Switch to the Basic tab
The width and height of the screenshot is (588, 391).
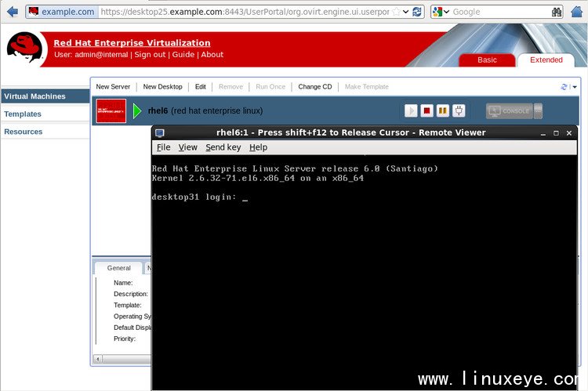[487, 60]
